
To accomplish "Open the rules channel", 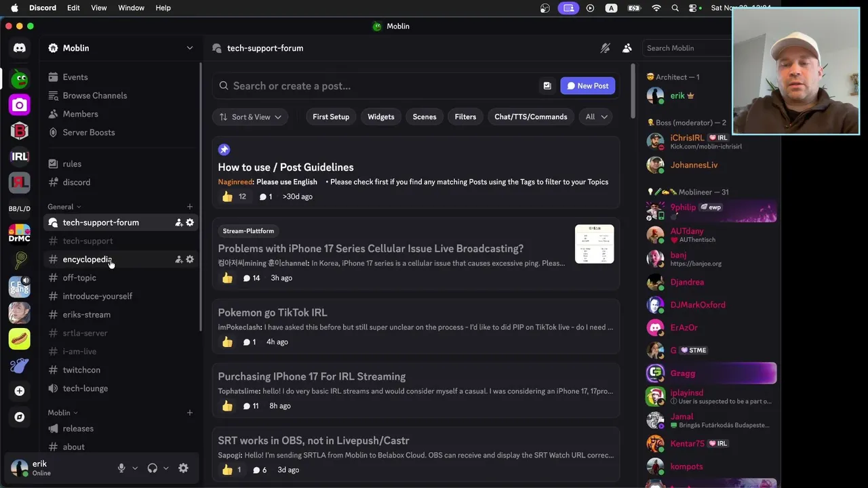I will click(x=121, y=164).
